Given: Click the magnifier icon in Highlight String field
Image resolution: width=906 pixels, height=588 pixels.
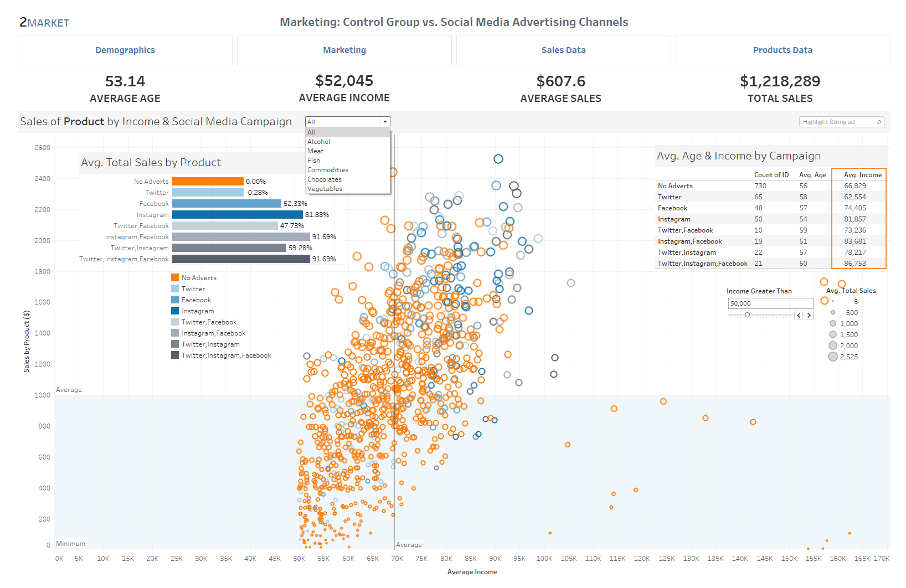Looking at the screenshot, I should [879, 121].
